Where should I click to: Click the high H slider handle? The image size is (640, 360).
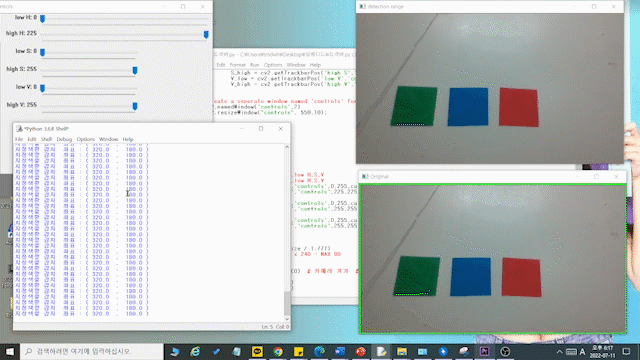(x=206, y=35)
